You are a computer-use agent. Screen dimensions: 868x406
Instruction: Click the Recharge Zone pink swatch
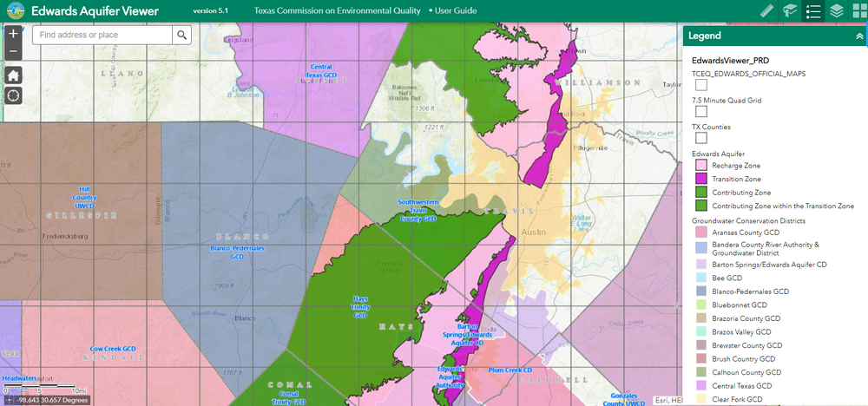700,166
